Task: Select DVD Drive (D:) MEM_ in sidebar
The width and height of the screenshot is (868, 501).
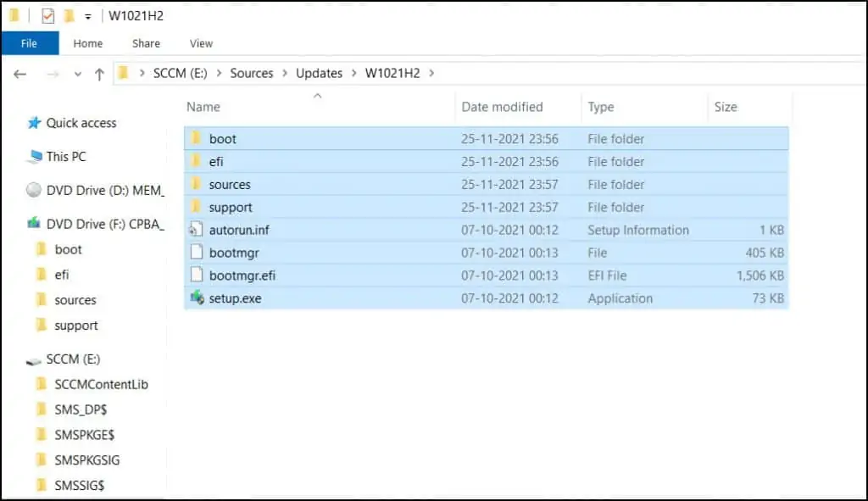Action: [105, 191]
